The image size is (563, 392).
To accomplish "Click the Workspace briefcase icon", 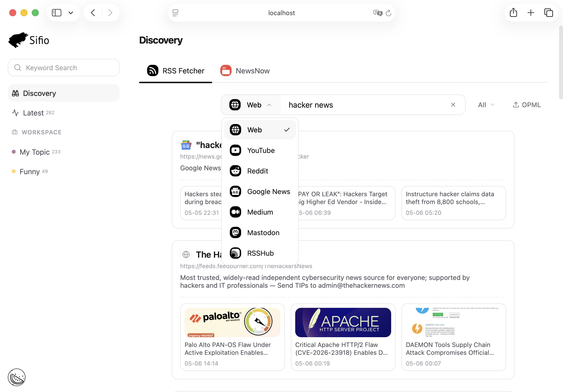I will [15, 132].
